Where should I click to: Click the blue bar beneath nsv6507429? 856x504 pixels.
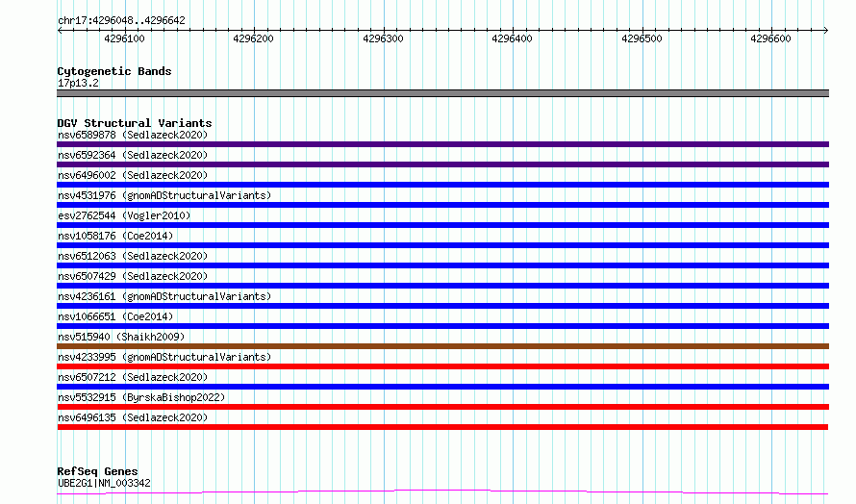pyautogui.click(x=442, y=286)
